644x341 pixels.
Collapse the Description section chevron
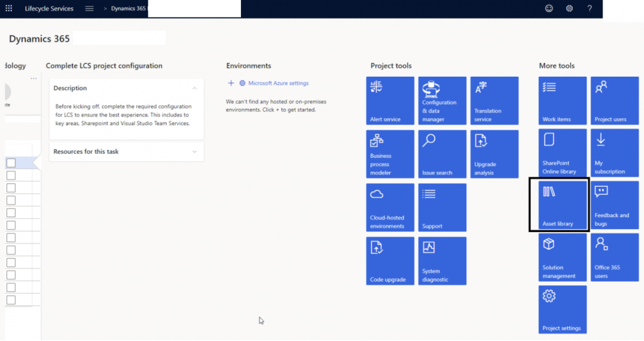tap(194, 88)
